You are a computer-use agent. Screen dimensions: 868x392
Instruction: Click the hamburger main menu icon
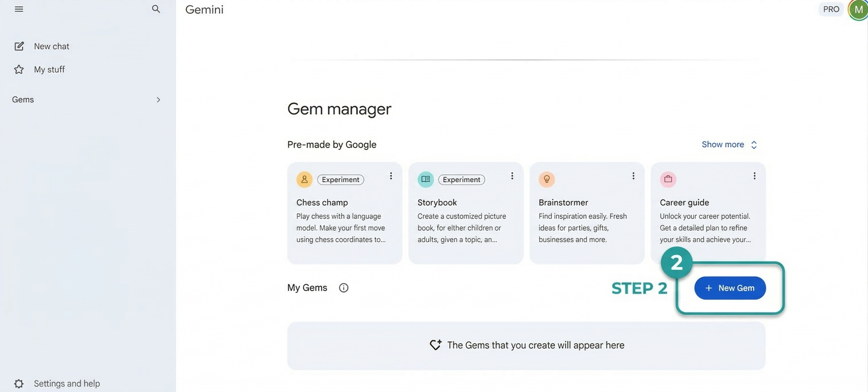point(19,9)
